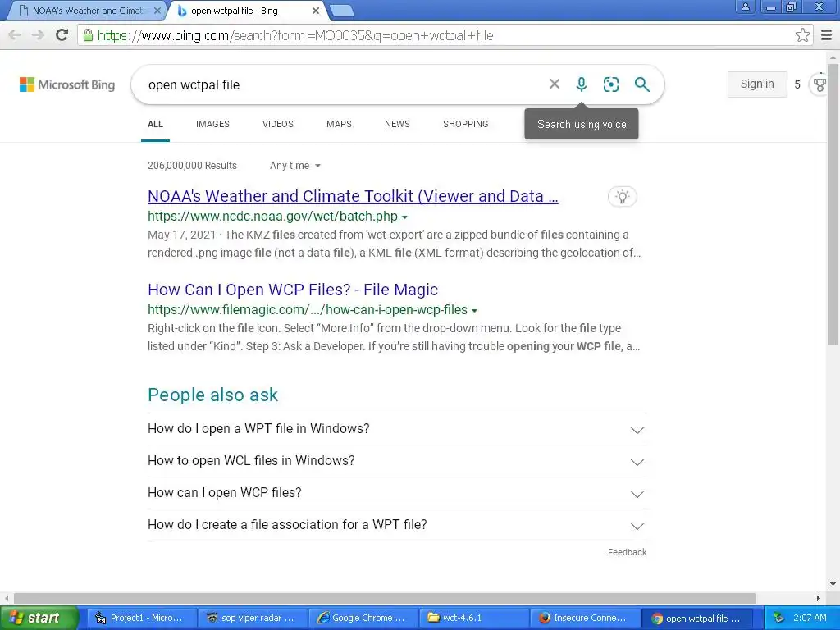The width and height of the screenshot is (840, 630).
Task: Click the People also ask heading
Action: [x=212, y=395]
